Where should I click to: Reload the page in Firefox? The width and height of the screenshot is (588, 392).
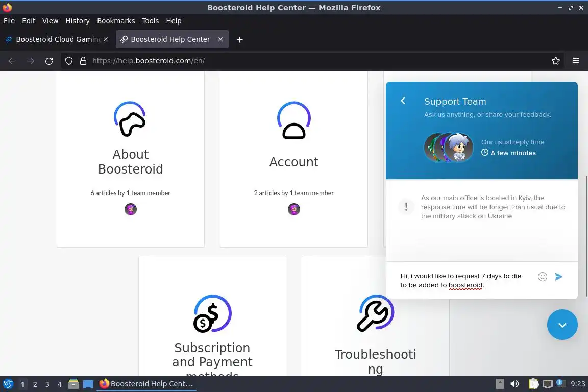click(x=49, y=61)
